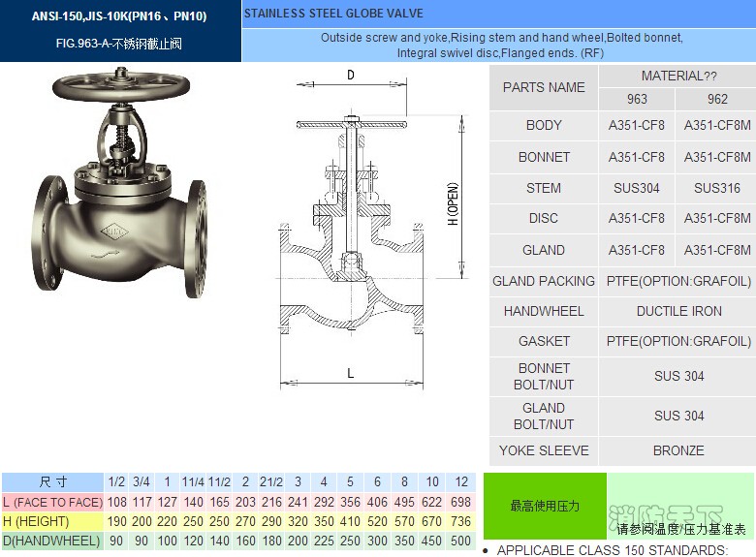Click the H(OPEN) dimension label on drawing
The image size is (756, 557).
[452, 204]
